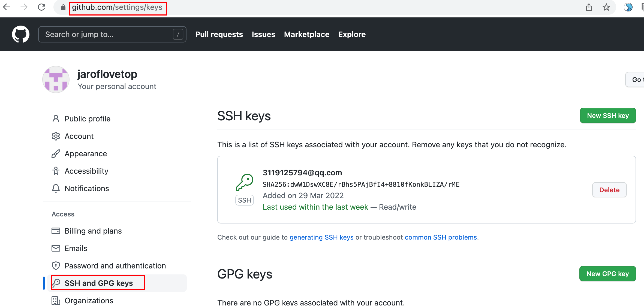
Task: Click 'Last used within the last week' text
Action: tap(315, 207)
